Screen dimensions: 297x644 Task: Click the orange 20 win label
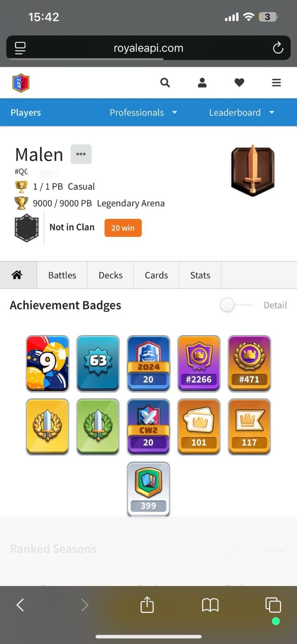click(123, 228)
